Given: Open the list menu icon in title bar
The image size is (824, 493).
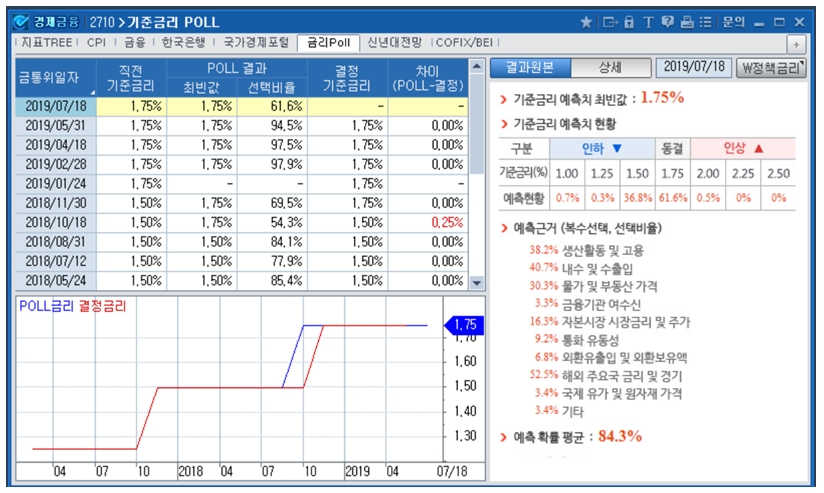Looking at the screenshot, I should (x=705, y=22).
